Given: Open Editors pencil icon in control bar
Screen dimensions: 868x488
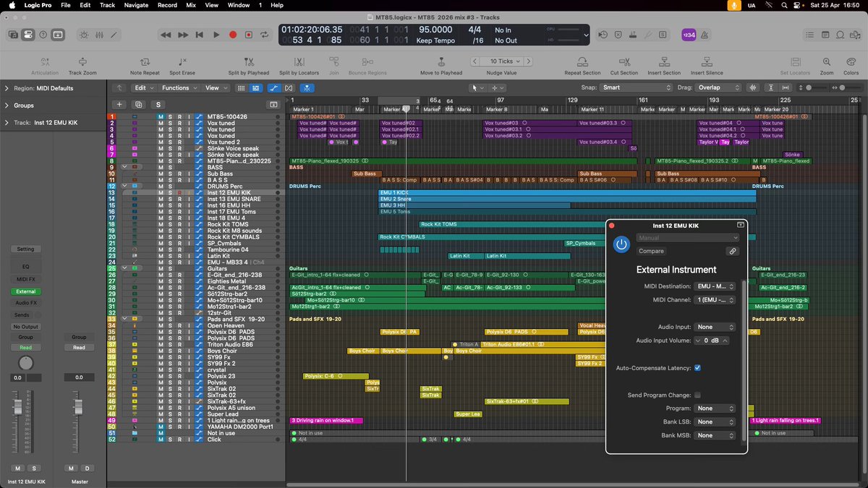Looking at the screenshot, I should 113,34.
